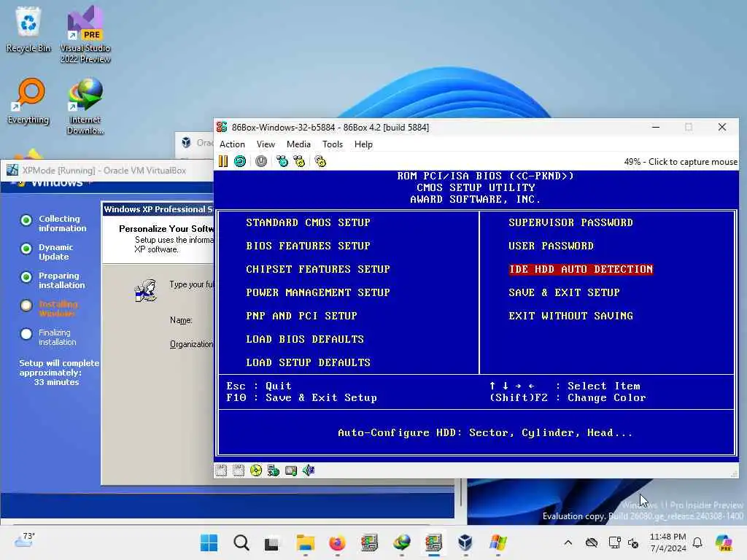Image resolution: width=747 pixels, height=560 pixels.
Task: Show hidden tray icons chevron
Action: (568, 542)
